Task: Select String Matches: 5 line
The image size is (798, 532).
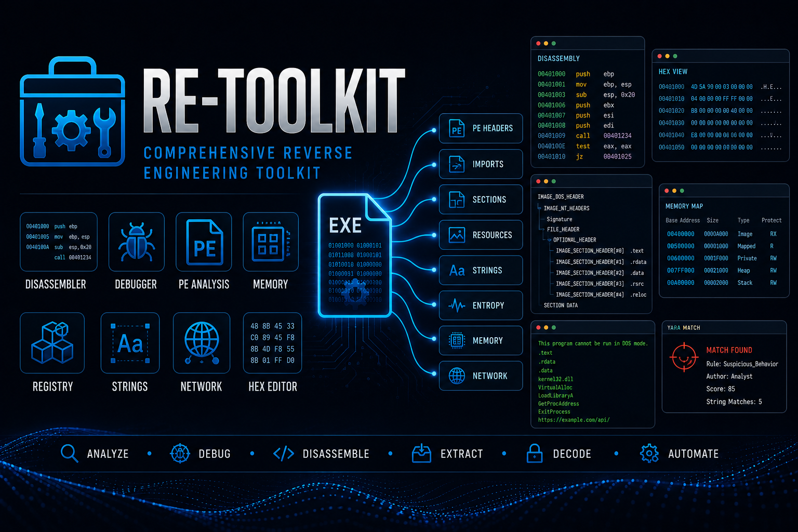Action: tap(734, 402)
